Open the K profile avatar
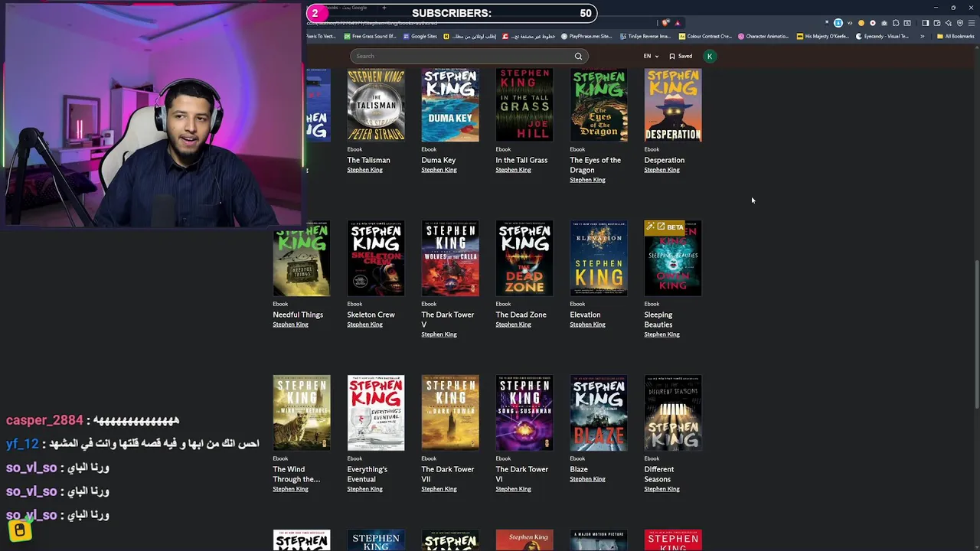980x551 pixels. (x=710, y=56)
